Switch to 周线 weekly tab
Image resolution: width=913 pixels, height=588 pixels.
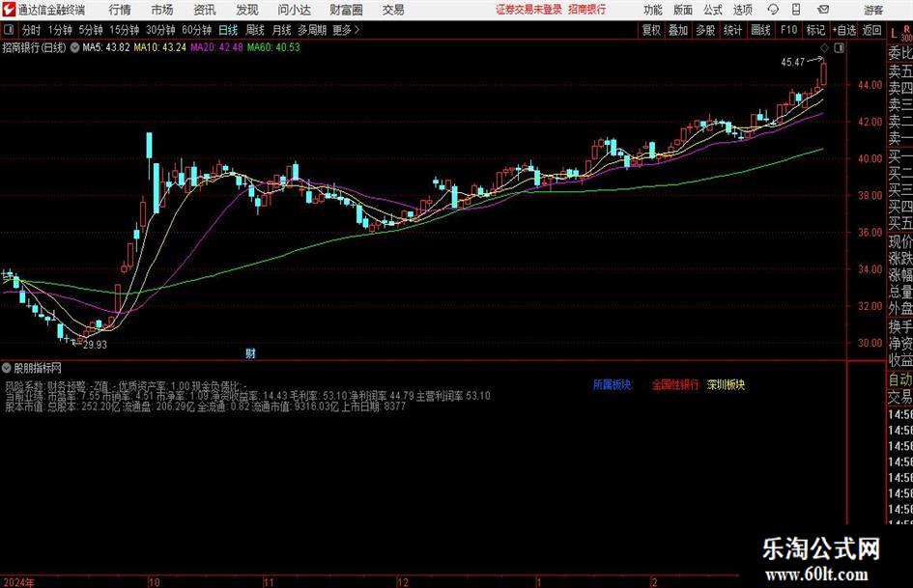(255, 30)
